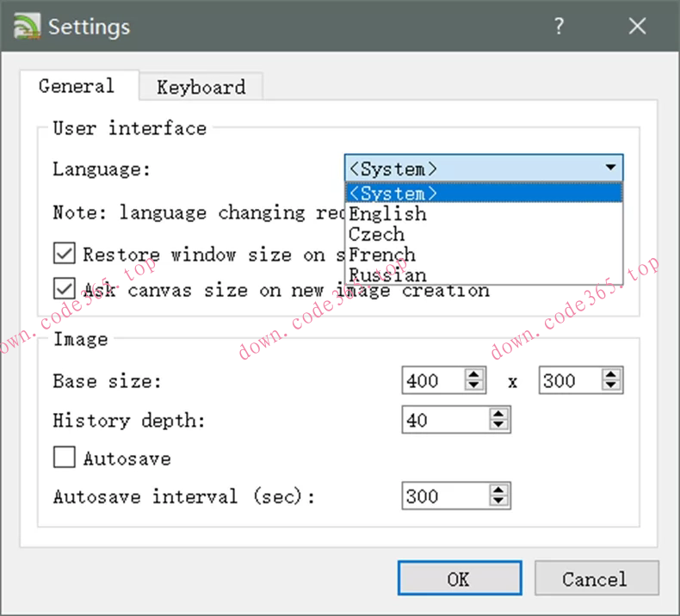Confirm settings with OK button
This screenshot has width=680, height=616.
459,579
